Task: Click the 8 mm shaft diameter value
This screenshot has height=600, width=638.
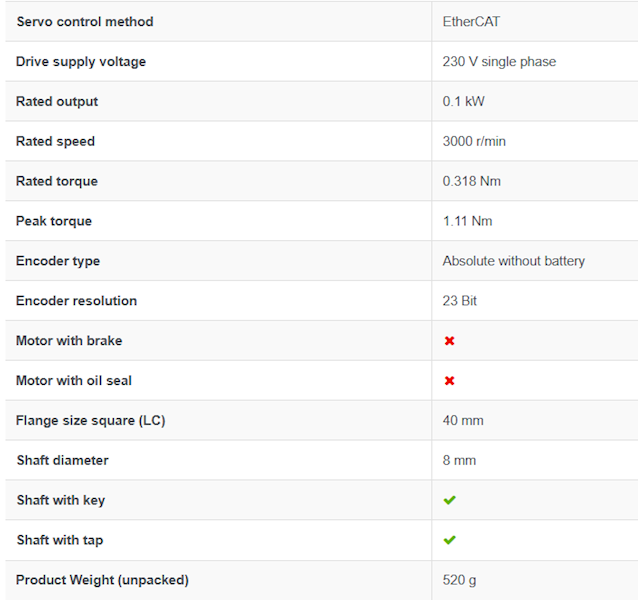Action: pos(459,460)
